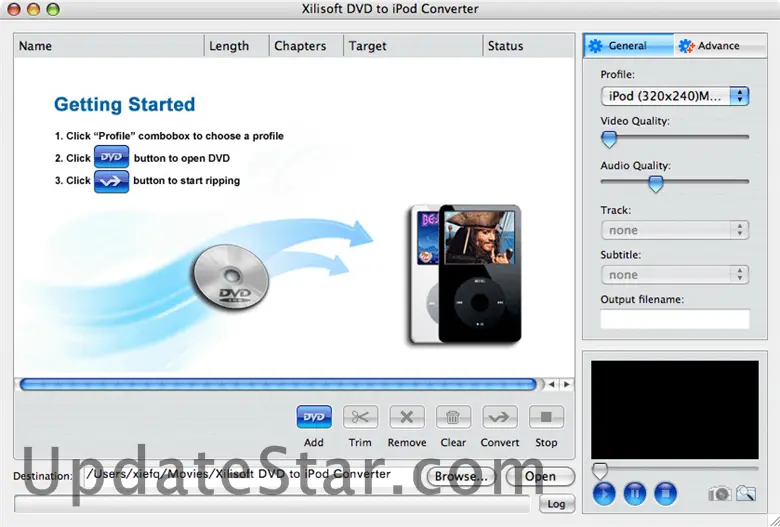Image resolution: width=780 pixels, height=527 pixels.
Task: Click the right arrow beside the progress bar
Action: click(x=566, y=384)
